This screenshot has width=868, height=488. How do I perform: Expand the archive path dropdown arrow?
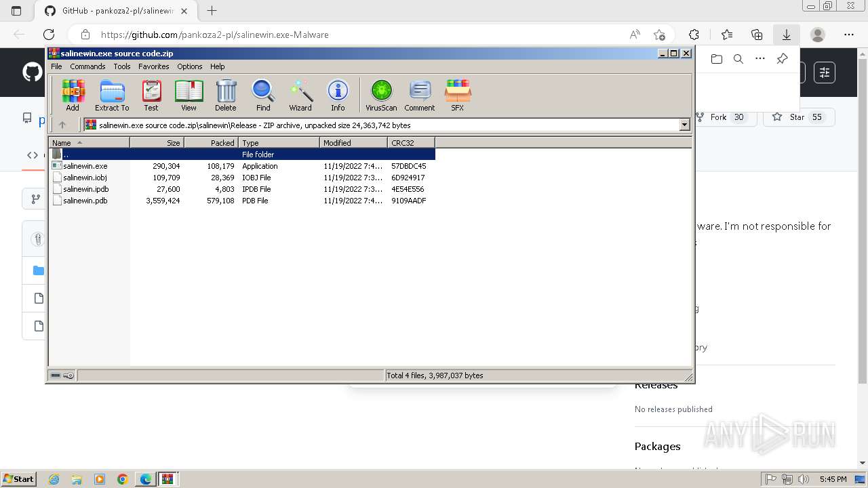(x=684, y=125)
